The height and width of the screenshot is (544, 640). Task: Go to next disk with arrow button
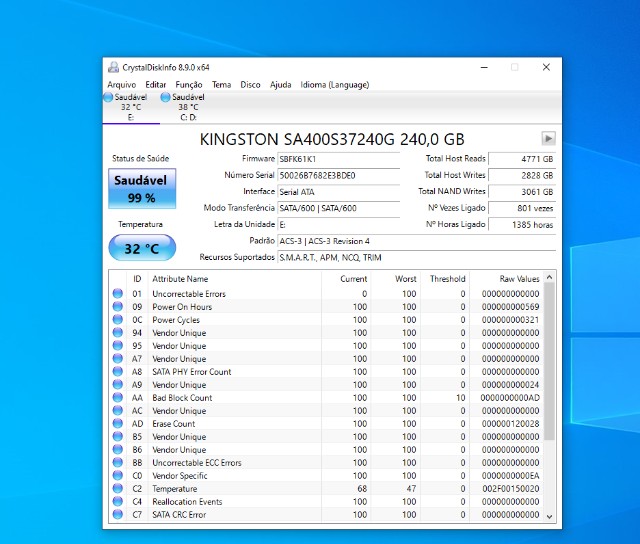tap(548, 139)
